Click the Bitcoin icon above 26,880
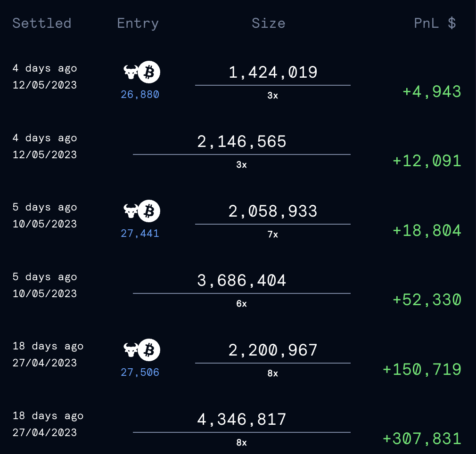 coord(149,72)
